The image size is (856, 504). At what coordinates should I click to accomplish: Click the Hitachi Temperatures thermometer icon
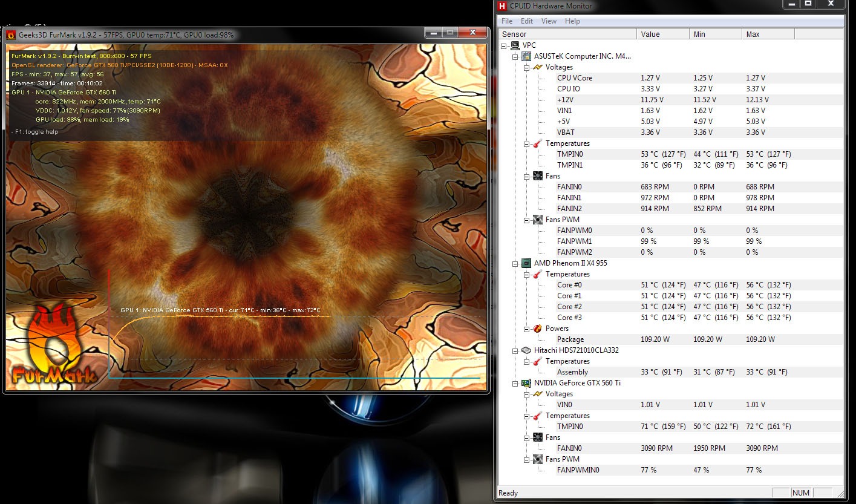click(x=537, y=361)
